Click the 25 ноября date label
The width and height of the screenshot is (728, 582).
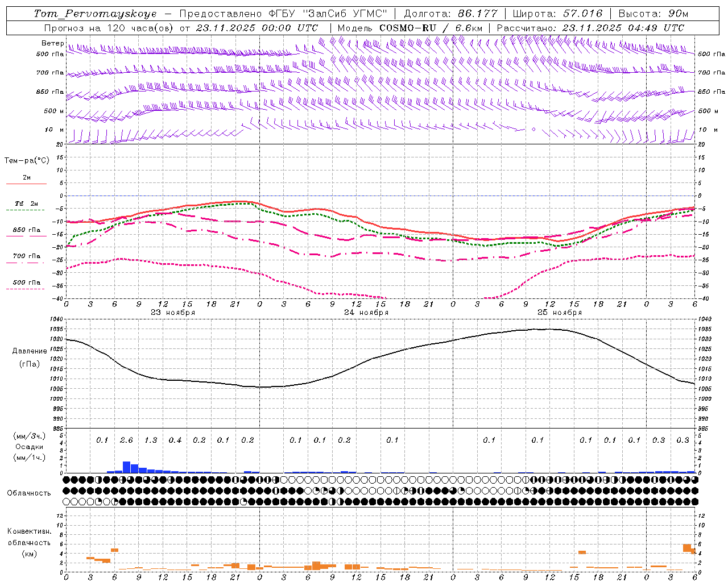[x=560, y=313]
